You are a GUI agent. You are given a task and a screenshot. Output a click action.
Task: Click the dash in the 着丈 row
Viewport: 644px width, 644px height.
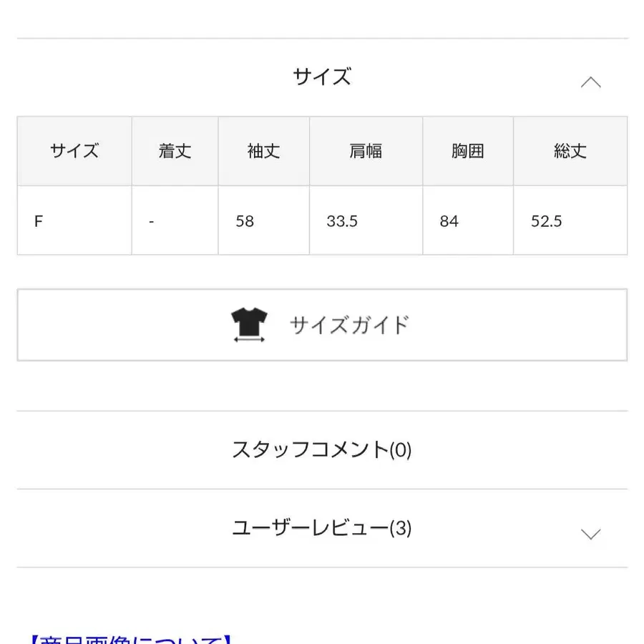[x=152, y=221]
